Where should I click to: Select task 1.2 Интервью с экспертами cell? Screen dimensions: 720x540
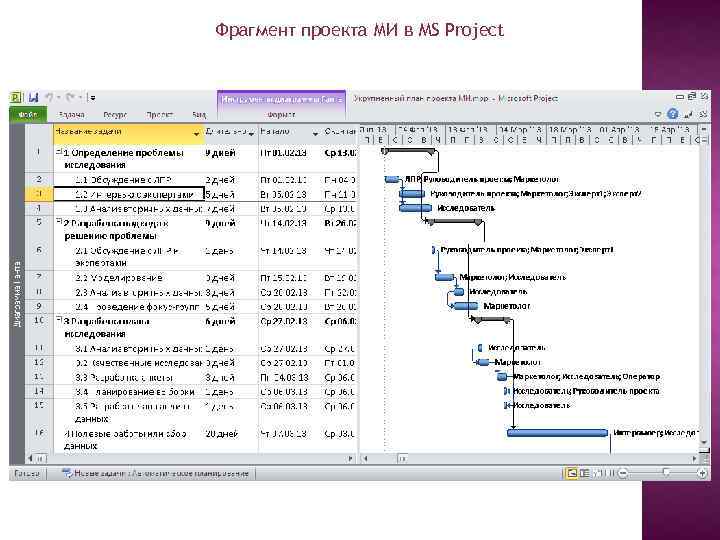click(x=129, y=194)
